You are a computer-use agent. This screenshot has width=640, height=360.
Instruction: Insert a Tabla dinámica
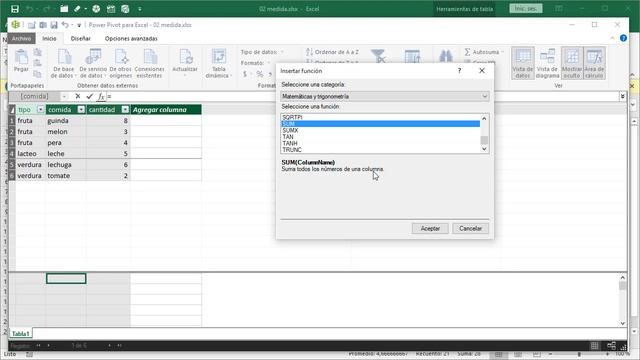point(219,63)
